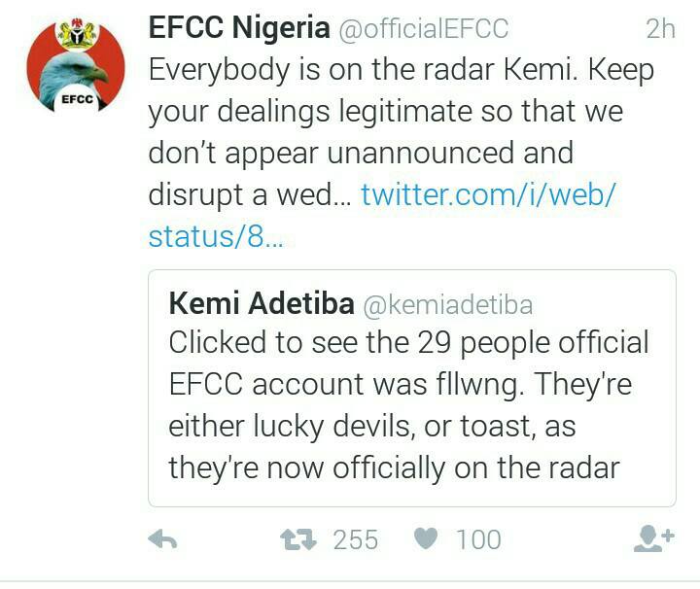Click the 'Everybody is on the radar Kemi' text
700x589 pixels.
(x=401, y=71)
